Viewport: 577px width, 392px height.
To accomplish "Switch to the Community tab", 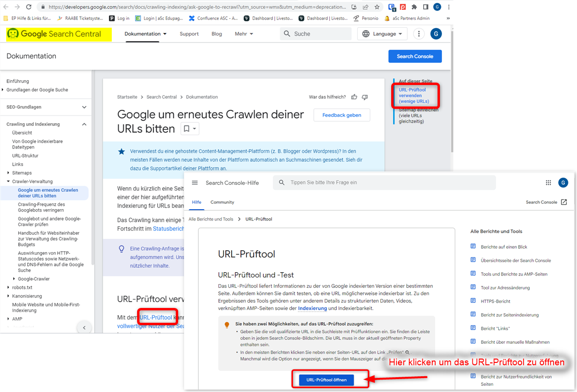I will [x=222, y=202].
